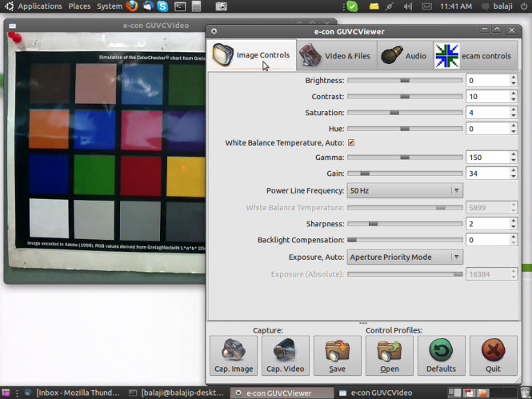Launch the terminal from top panel
Viewport: 532px width, 399px height.
coord(180,6)
